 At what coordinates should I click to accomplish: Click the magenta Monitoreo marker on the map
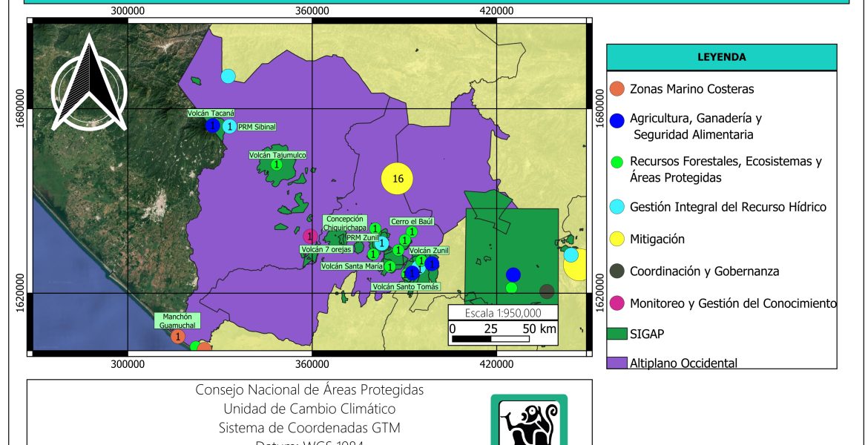[x=312, y=237]
